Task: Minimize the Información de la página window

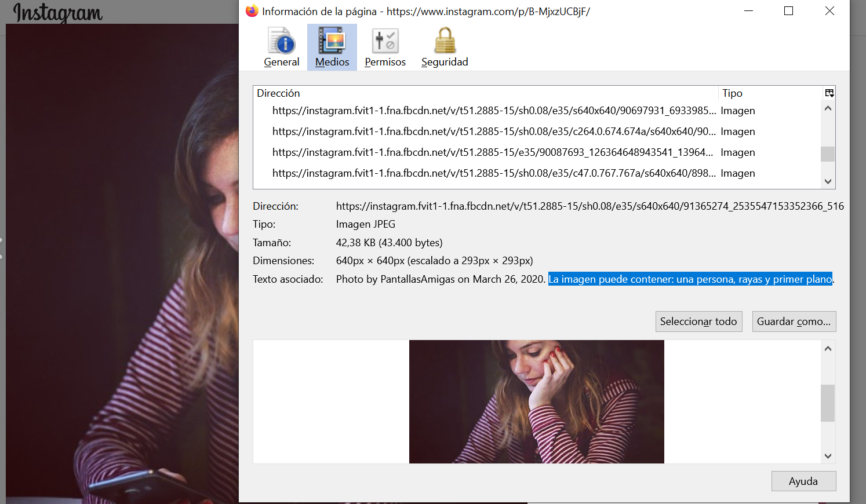Action: 748,11
